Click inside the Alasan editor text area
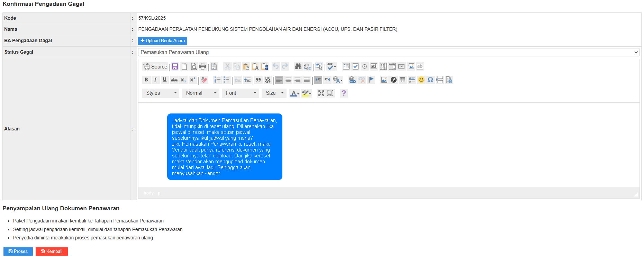This screenshot has height=256, width=644. (389, 145)
